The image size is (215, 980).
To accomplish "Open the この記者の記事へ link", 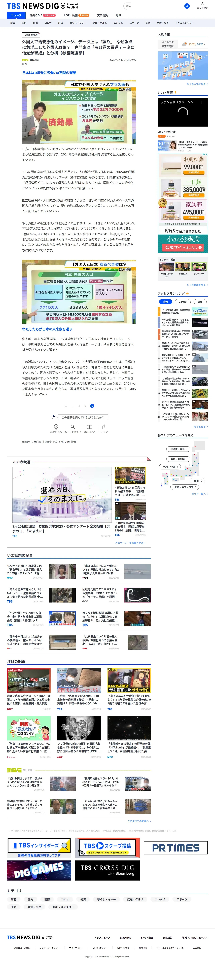I will point(139,821).
